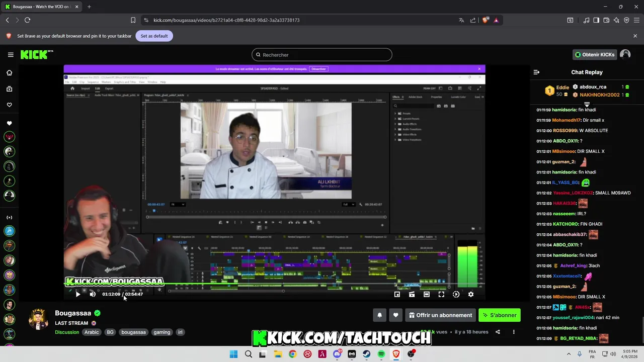644x362 pixels.
Task: Select the gaming tag
Action: 162,332
